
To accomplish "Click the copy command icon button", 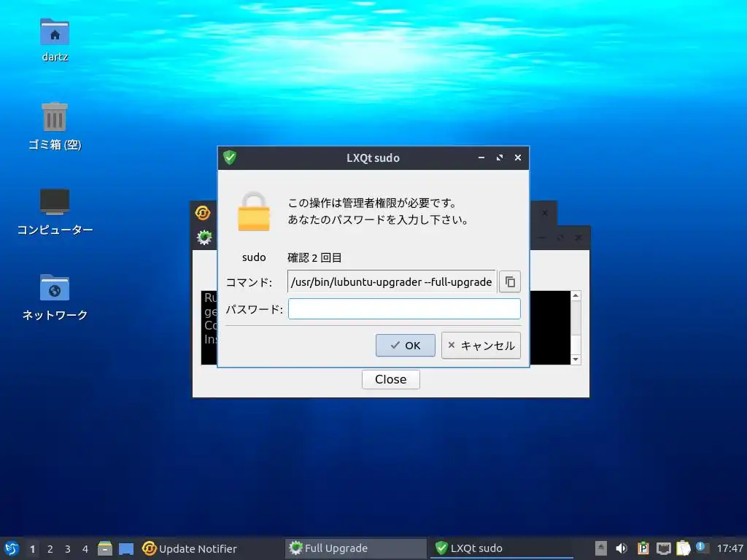I will [x=509, y=281].
